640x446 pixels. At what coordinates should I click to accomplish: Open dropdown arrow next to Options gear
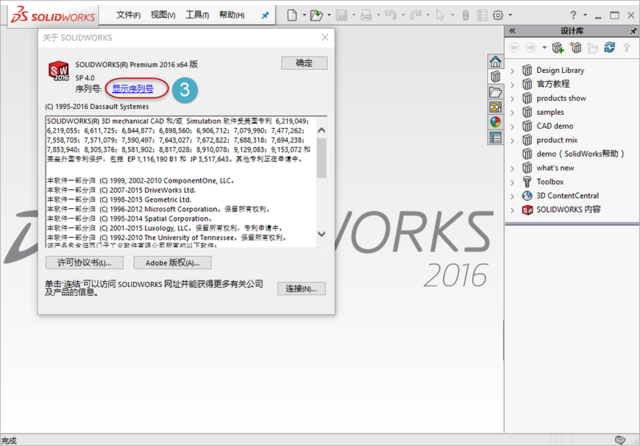[510, 15]
